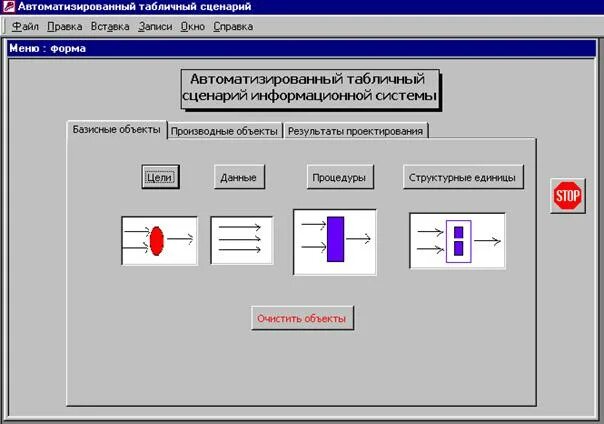Open the Справка menu
604x424 pixels.
click(233, 27)
